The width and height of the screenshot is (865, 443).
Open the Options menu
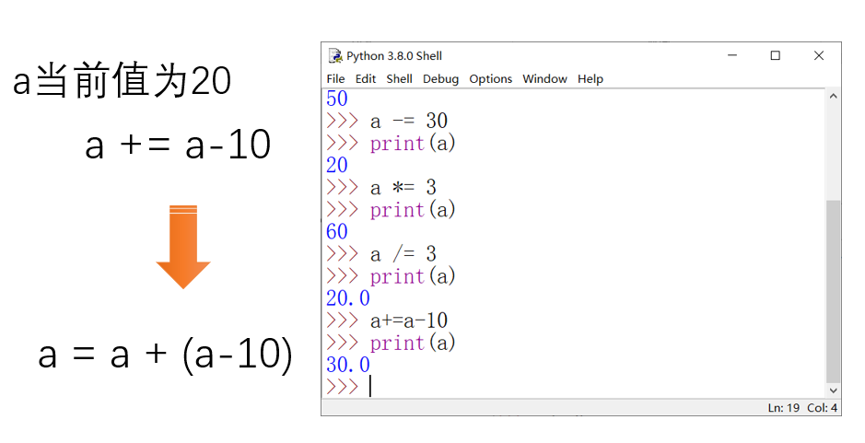pos(490,79)
